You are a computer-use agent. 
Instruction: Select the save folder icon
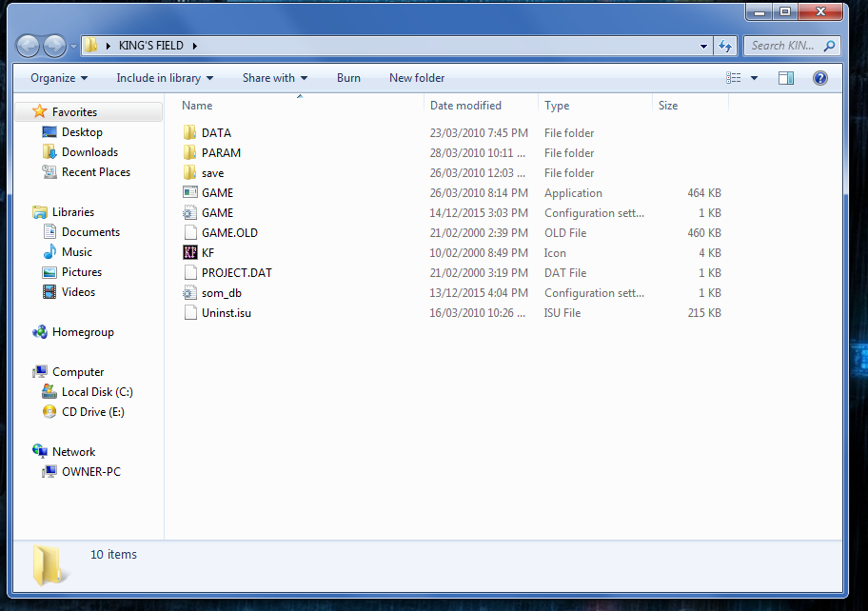coord(190,172)
